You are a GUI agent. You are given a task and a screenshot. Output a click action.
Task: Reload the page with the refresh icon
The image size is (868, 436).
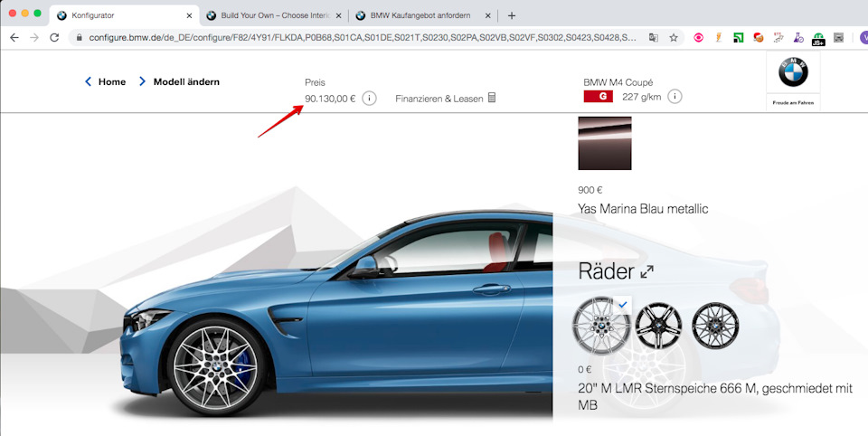point(54,38)
